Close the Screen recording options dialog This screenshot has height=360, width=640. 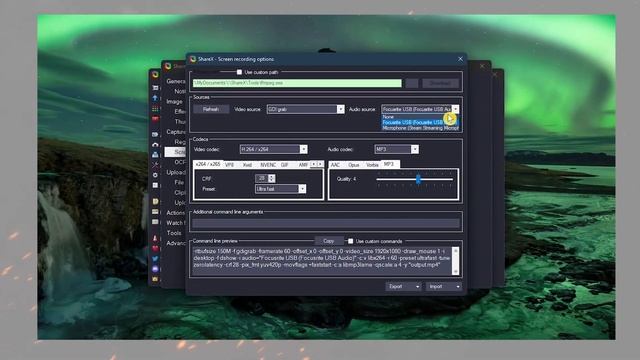(460, 59)
